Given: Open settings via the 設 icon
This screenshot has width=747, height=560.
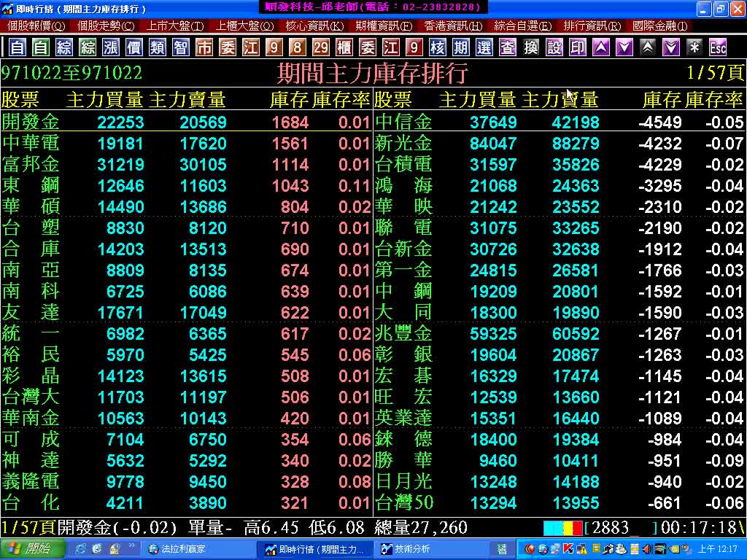Looking at the screenshot, I should [x=554, y=47].
